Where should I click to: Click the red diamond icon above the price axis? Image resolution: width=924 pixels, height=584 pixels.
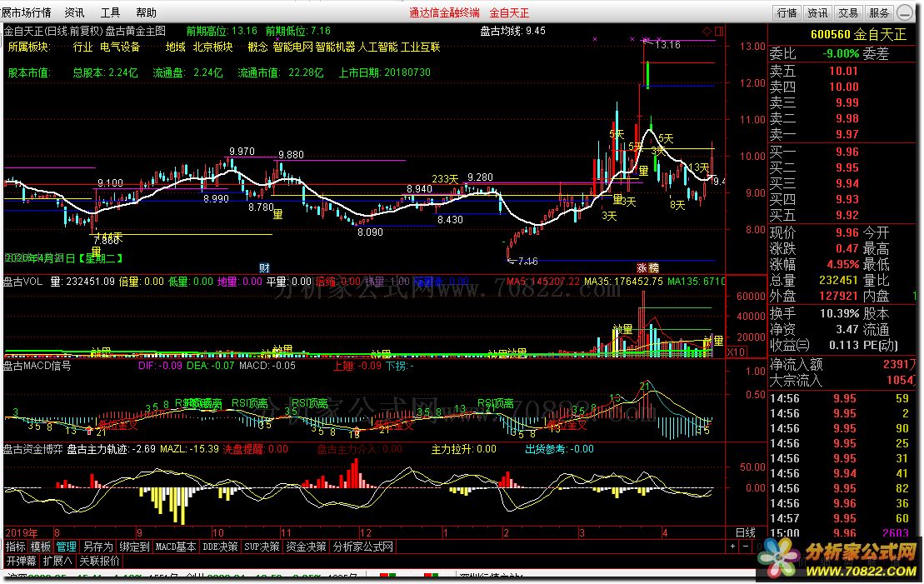click(707, 31)
